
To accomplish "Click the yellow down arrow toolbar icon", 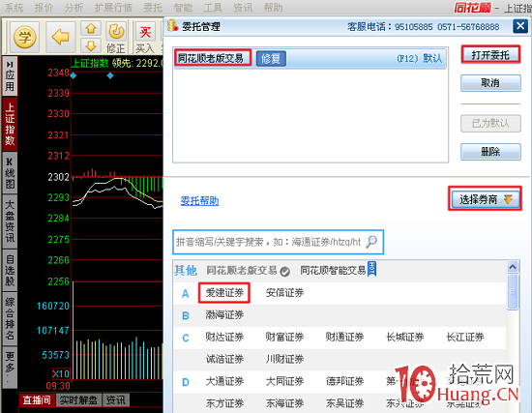I will 91,45.
